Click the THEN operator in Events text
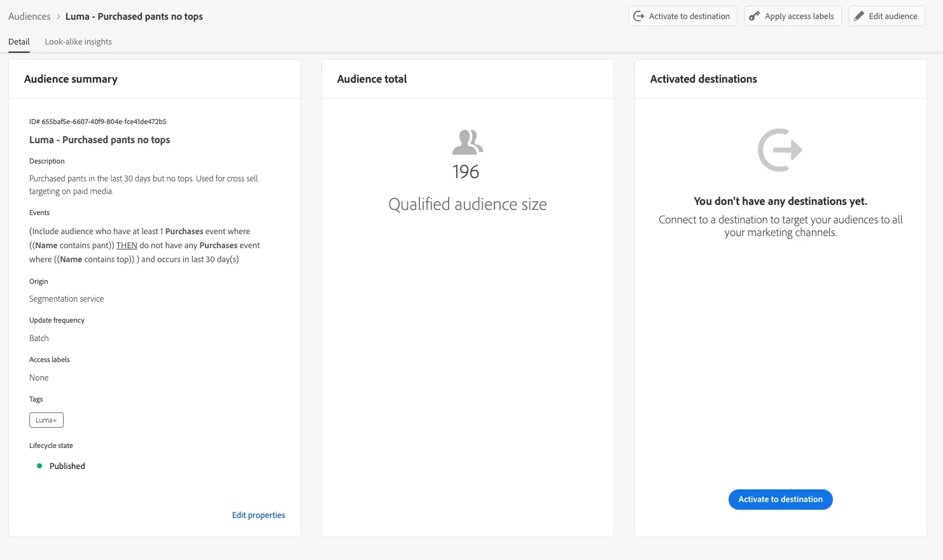The image size is (943, 560). point(127,245)
